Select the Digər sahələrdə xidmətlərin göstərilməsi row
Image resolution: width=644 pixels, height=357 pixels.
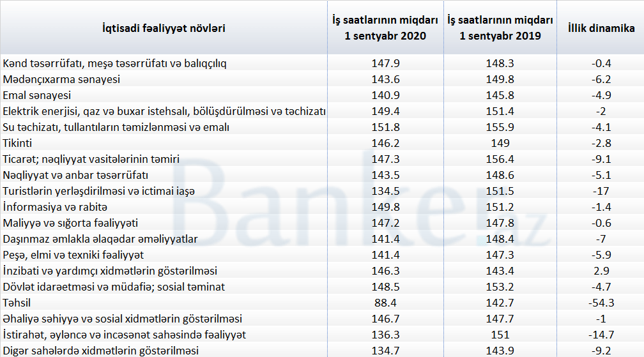(322, 351)
